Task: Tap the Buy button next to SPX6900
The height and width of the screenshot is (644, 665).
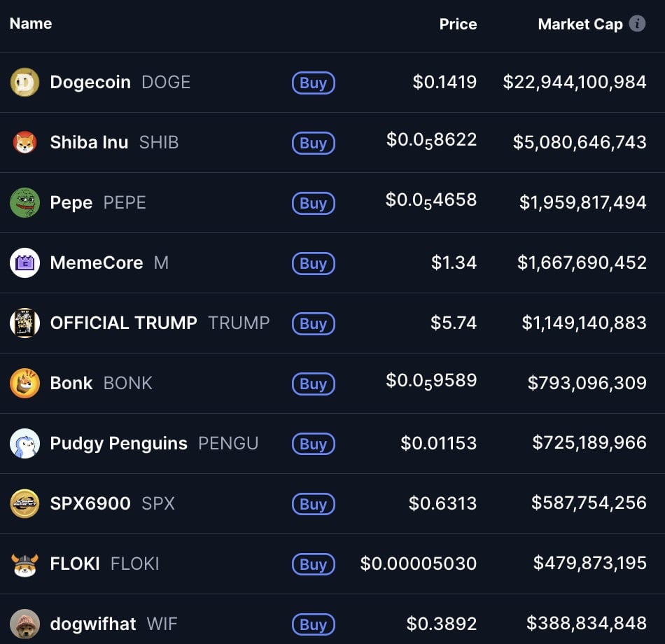Action: click(314, 505)
